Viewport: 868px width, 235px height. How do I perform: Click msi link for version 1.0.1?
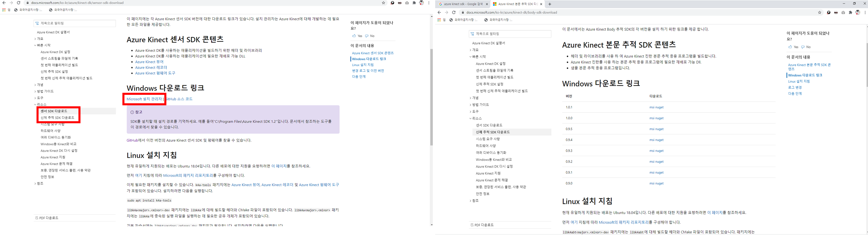[x=652, y=107]
